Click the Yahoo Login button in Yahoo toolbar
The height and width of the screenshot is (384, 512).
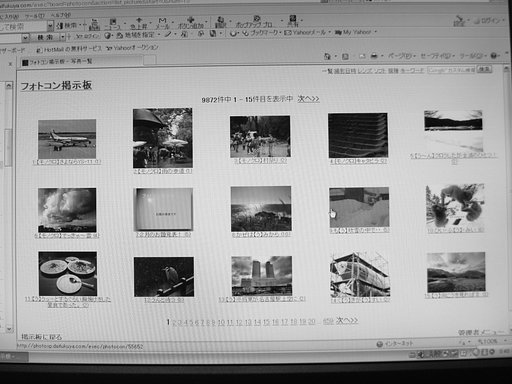[x=87, y=36]
